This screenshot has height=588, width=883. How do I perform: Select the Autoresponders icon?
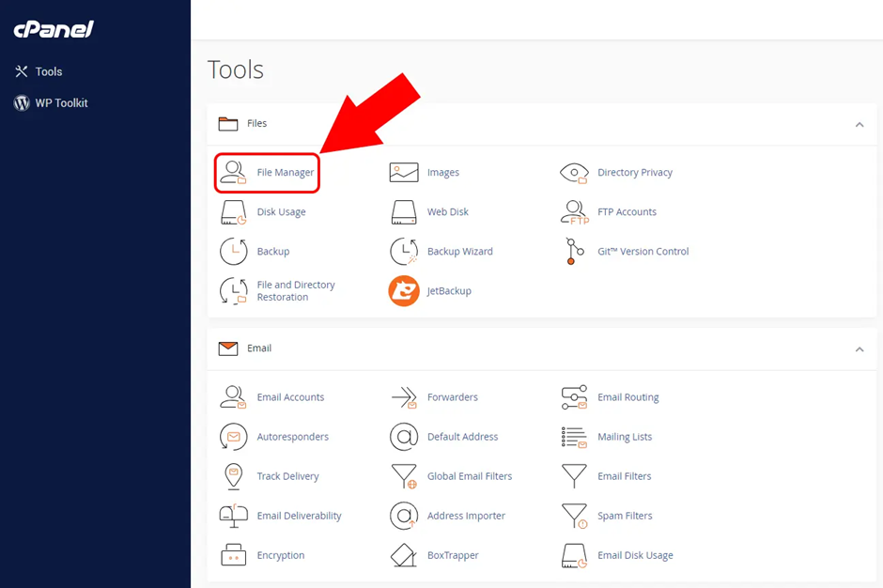coord(233,437)
